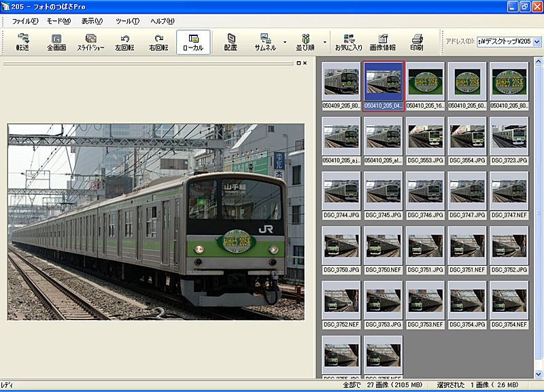Open the モード(M) menu
Viewport: 544px width, 392px height.
[58, 21]
